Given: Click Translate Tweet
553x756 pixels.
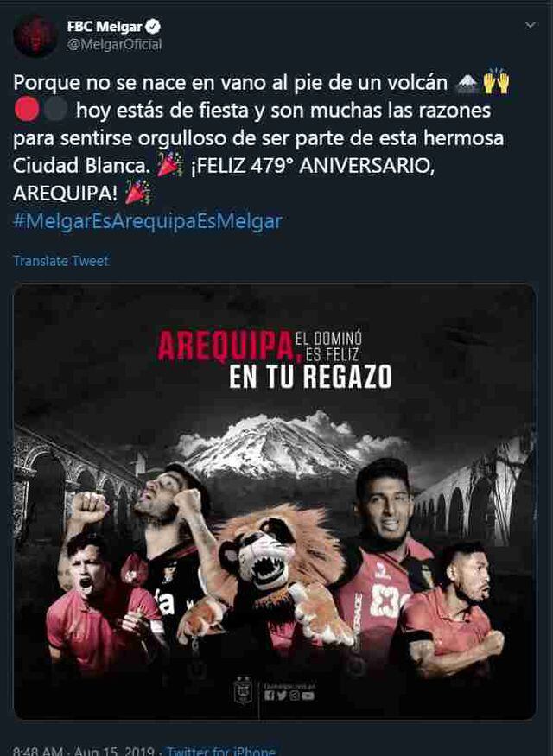Looking at the screenshot, I should tap(60, 261).
